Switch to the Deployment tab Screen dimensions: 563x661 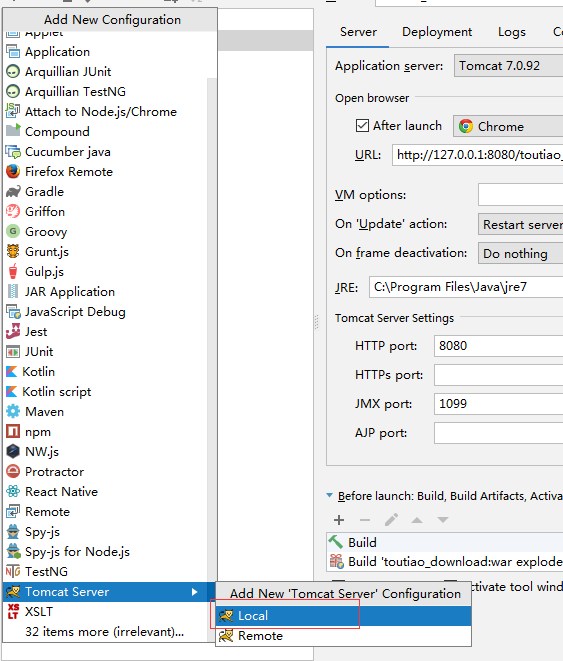point(437,32)
